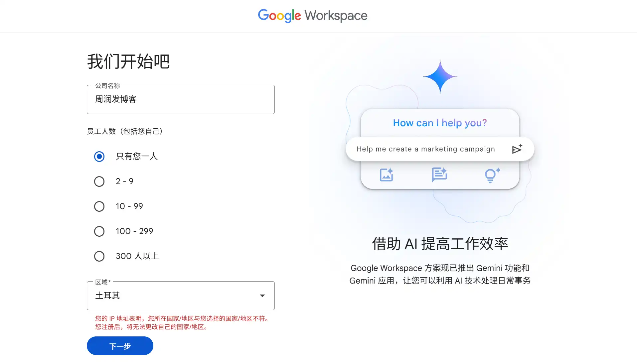This screenshot has height=364, width=637.
Task: Click the 土耳其 region selection box
Action: (x=173, y=296)
